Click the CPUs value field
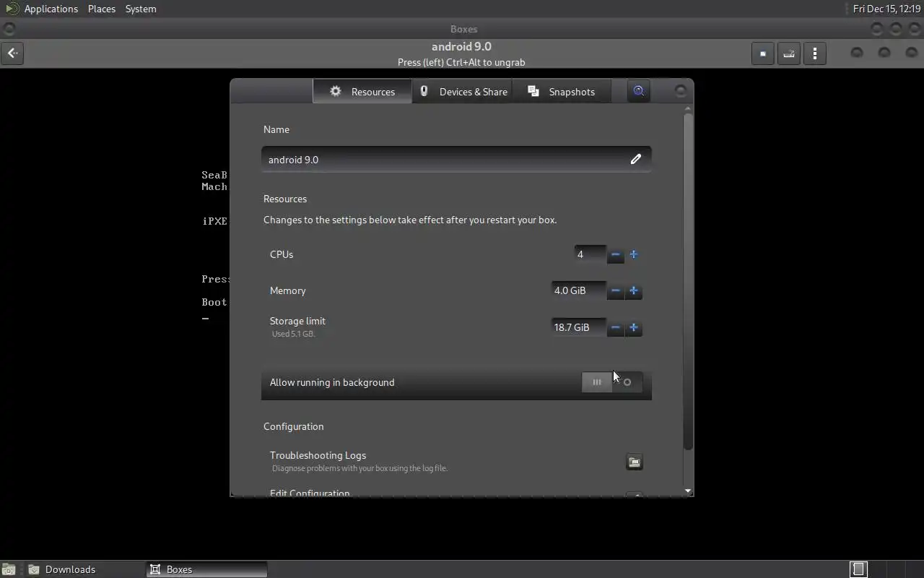This screenshot has width=924, height=578. coord(590,254)
